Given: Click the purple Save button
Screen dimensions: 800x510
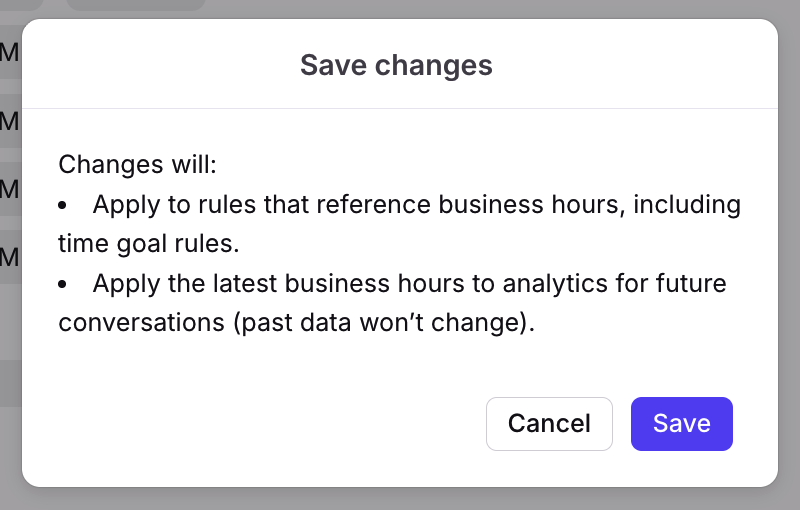Looking at the screenshot, I should tap(681, 424).
